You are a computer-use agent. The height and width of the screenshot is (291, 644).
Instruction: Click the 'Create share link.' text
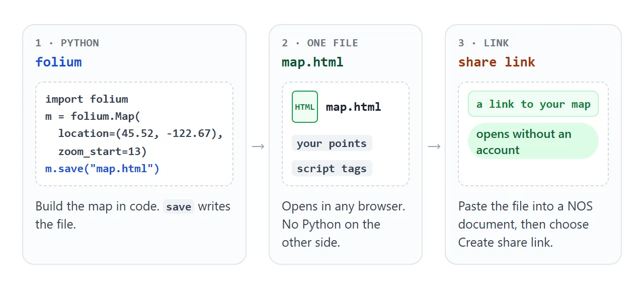click(505, 242)
